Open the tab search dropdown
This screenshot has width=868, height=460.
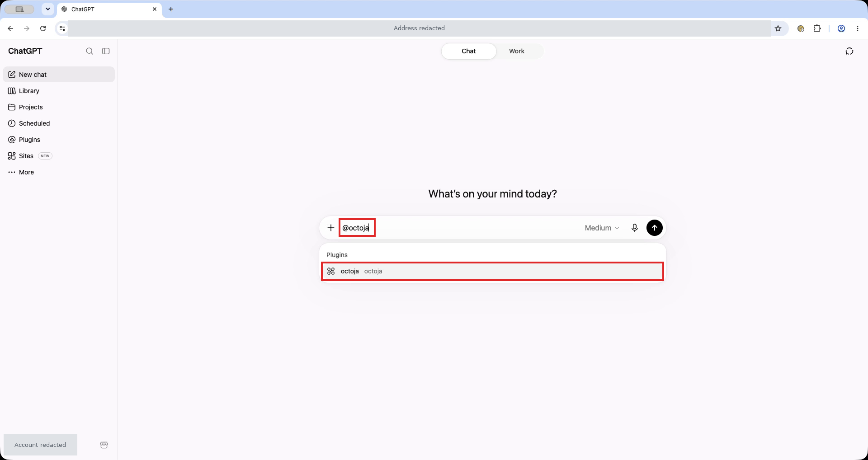pos(48,9)
